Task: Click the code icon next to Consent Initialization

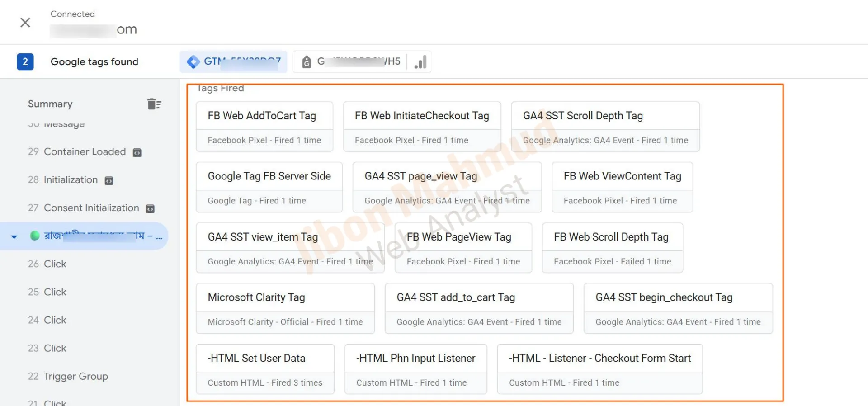Action: click(150, 209)
